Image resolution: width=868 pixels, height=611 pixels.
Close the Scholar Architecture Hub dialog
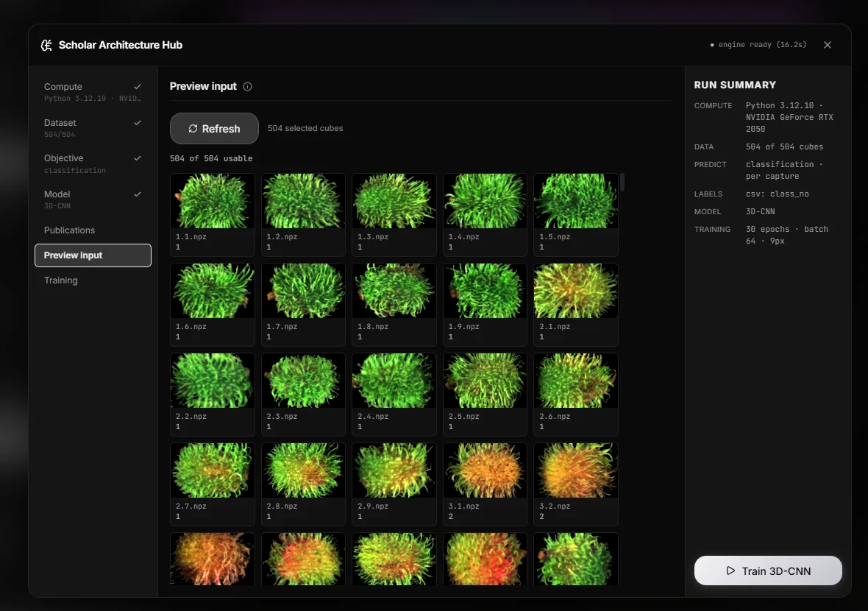[827, 45]
